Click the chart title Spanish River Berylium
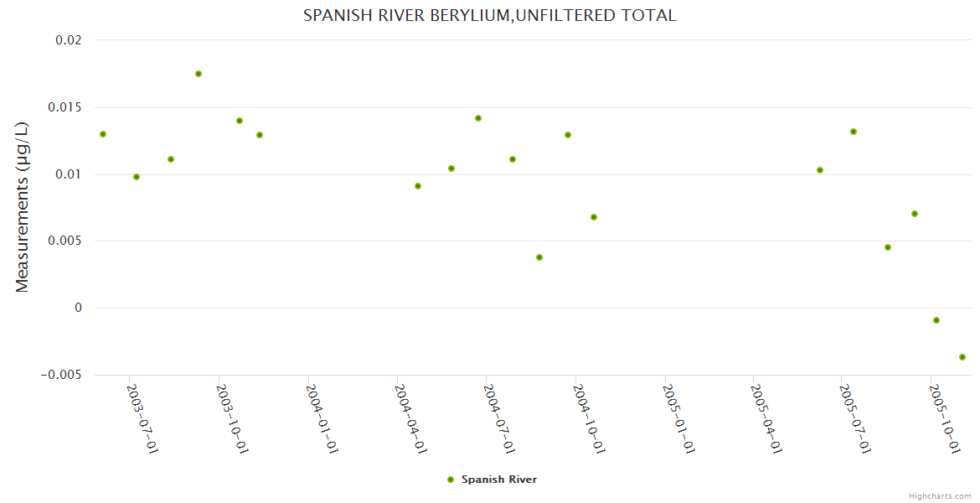 pos(489,15)
